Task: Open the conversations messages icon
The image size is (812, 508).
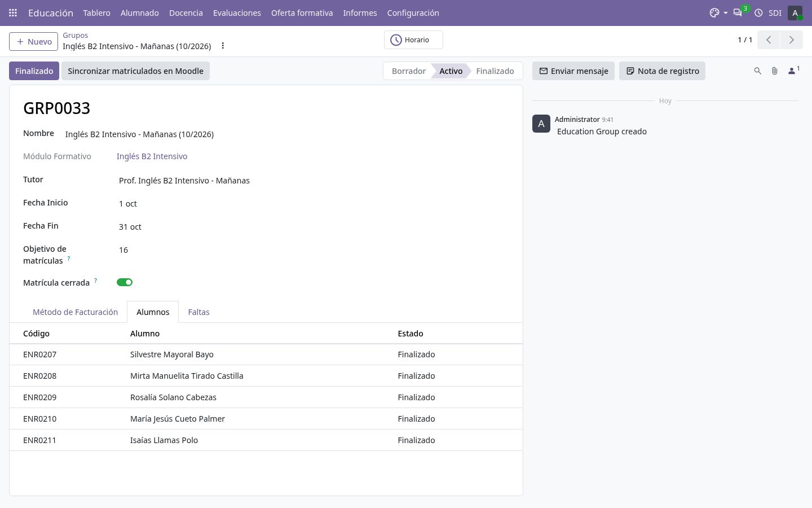Action: pos(738,12)
